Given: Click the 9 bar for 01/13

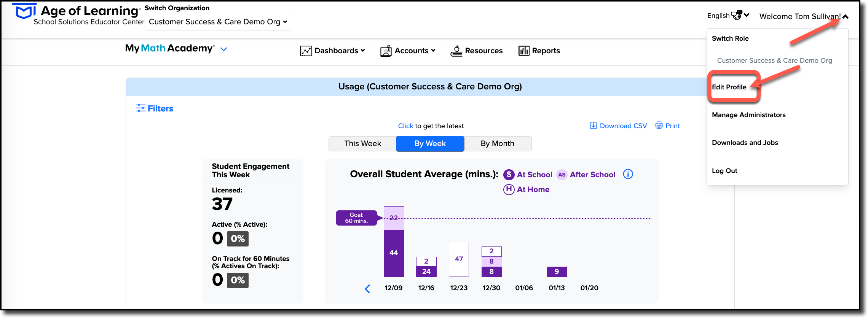Looking at the screenshot, I should [x=557, y=272].
